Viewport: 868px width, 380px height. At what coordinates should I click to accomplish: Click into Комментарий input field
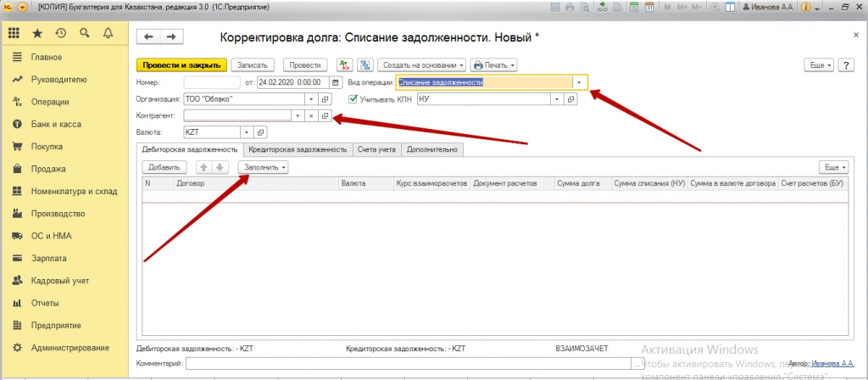pos(408,364)
